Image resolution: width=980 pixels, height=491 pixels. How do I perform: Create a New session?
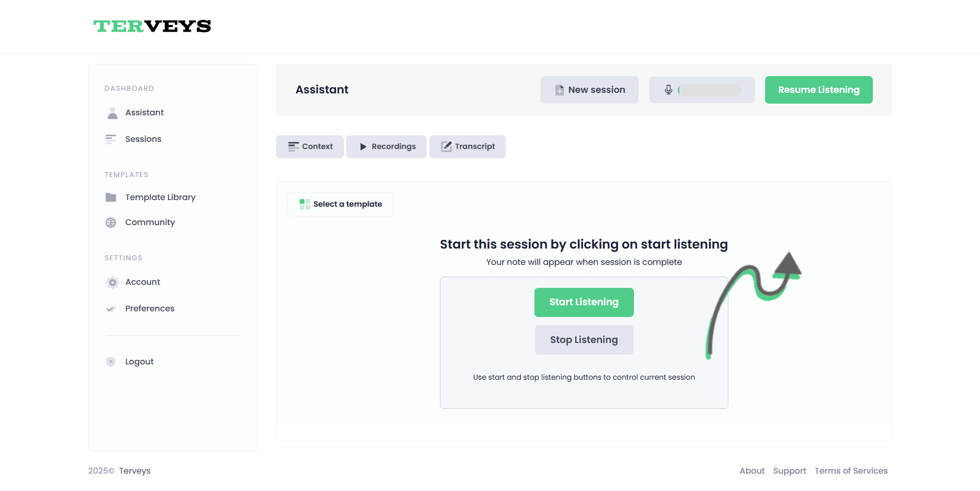pyautogui.click(x=590, y=90)
